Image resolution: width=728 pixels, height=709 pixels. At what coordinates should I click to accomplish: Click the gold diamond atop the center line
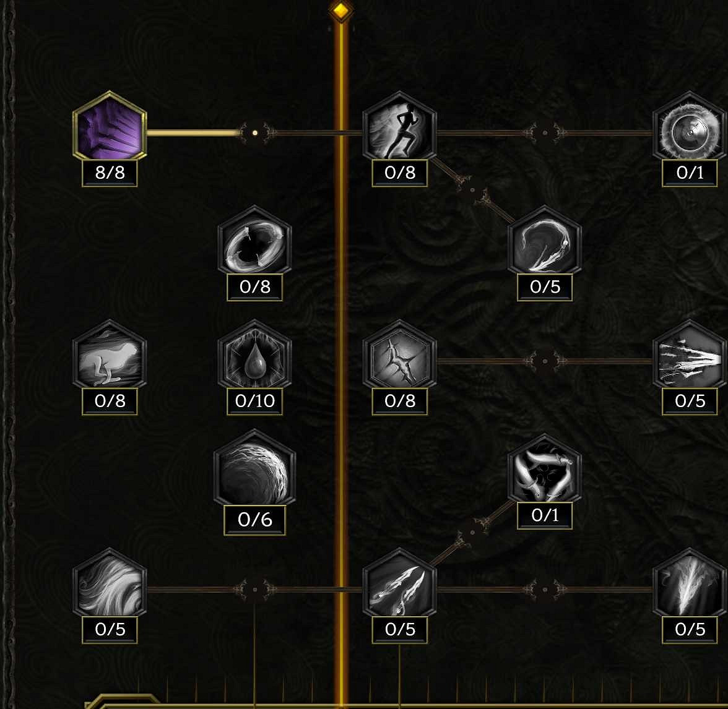pyautogui.click(x=341, y=10)
